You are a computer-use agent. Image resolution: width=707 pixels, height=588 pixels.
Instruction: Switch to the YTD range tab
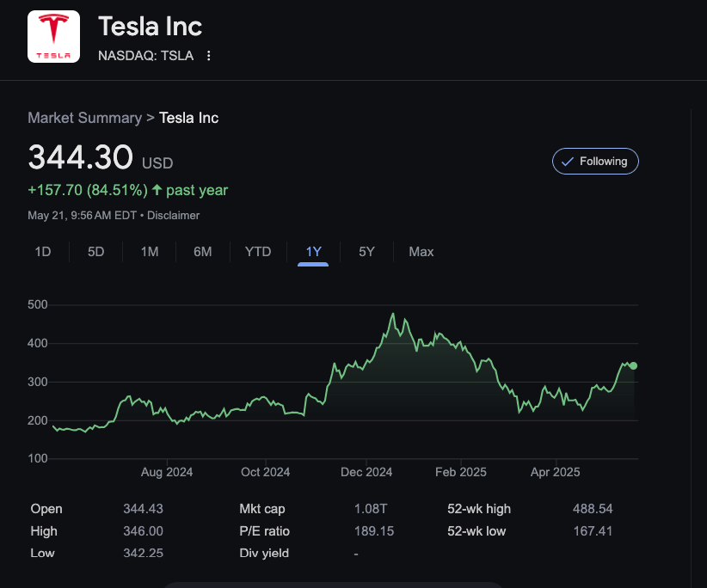click(x=258, y=251)
